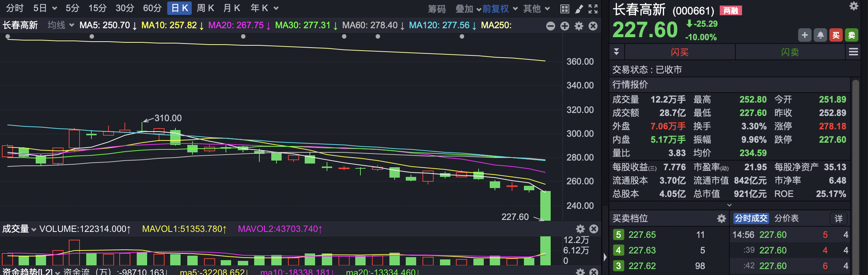
Task: Switch to the 60分 chart period
Action: click(x=152, y=8)
